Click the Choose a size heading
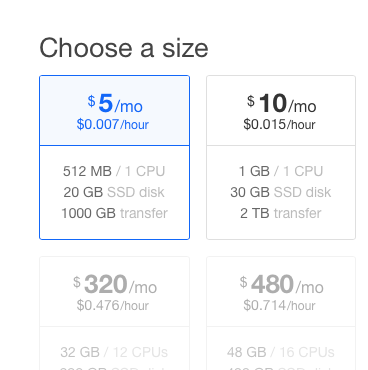The width and height of the screenshot is (368, 370). 124,48
